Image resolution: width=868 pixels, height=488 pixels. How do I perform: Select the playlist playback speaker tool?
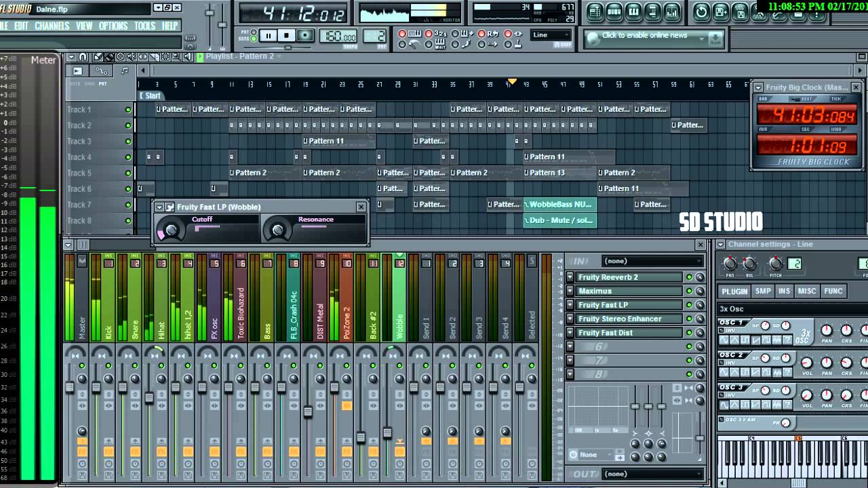click(x=187, y=57)
